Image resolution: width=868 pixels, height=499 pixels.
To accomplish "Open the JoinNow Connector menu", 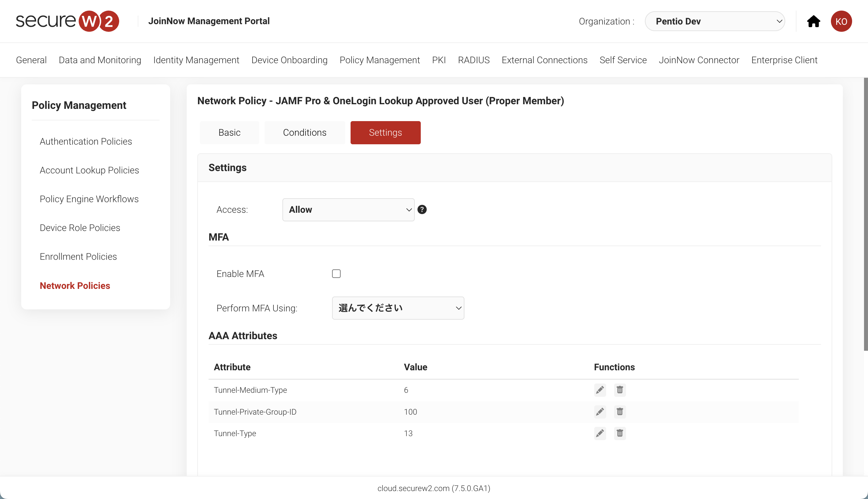I will click(x=699, y=60).
